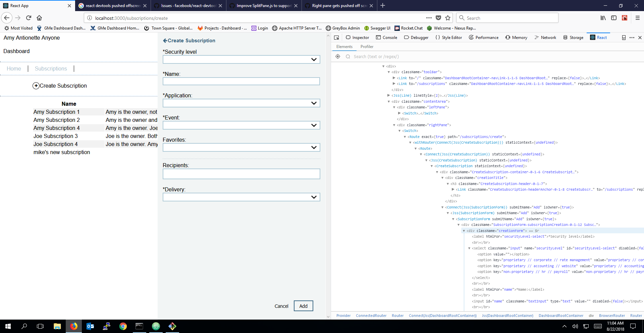Image resolution: width=644 pixels, height=333 pixels.
Task: Switch to the Debugger devtools tab
Action: coord(416,38)
